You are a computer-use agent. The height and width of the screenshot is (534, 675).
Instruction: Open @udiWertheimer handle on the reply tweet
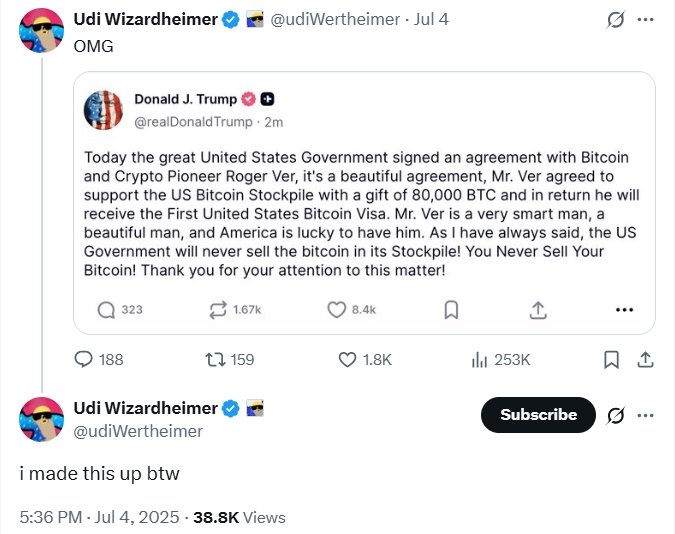(x=138, y=431)
